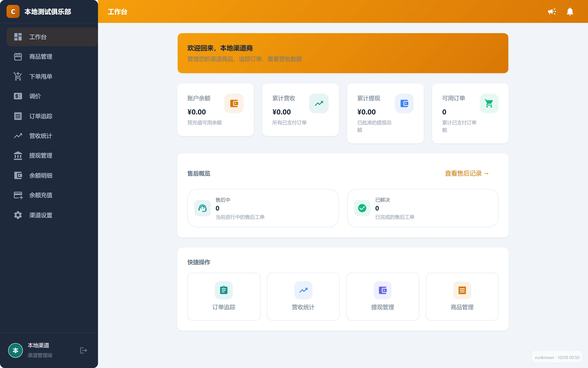
Task: Click the blue wallet icon in 累计提现 card
Action: click(x=404, y=103)
